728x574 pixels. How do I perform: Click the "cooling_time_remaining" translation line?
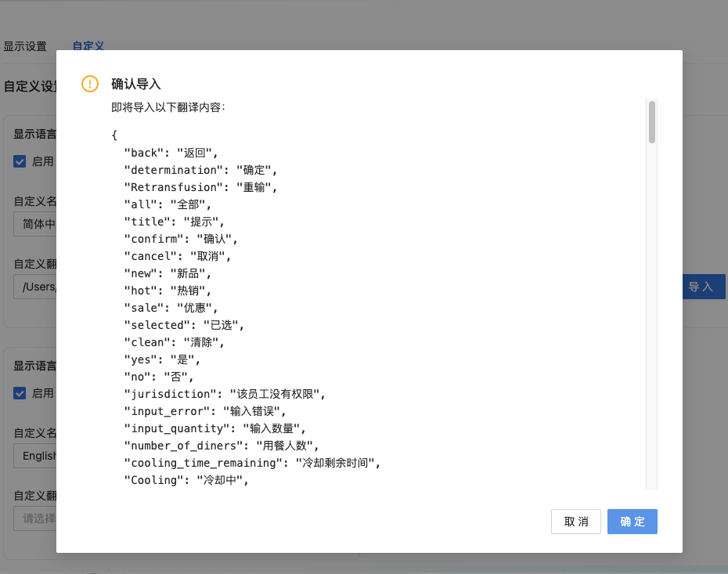251,463
